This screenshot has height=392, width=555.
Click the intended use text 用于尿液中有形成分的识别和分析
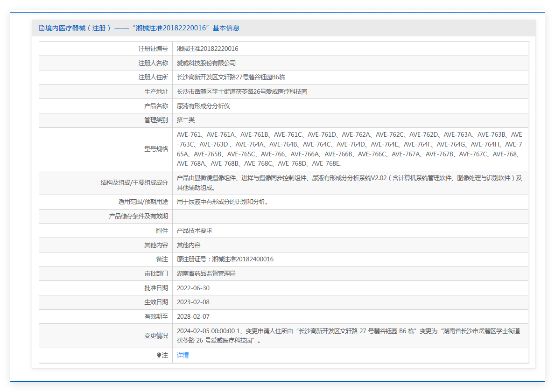pyautogui.click(x=222, y=202)
